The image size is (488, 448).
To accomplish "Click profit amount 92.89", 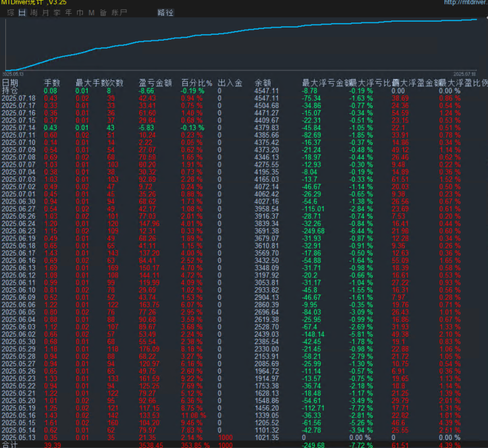I will pyautogui.click(x=148, y=179).
